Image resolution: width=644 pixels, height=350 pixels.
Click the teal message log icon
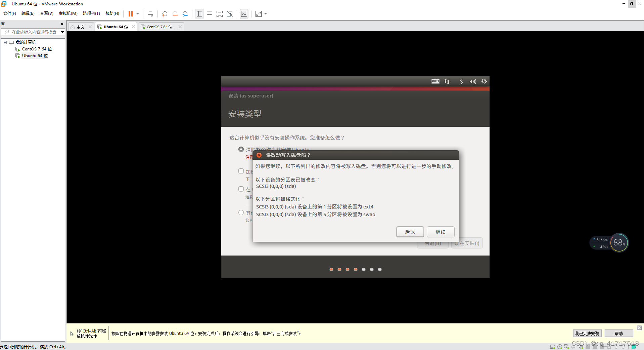tap(634, 347)
